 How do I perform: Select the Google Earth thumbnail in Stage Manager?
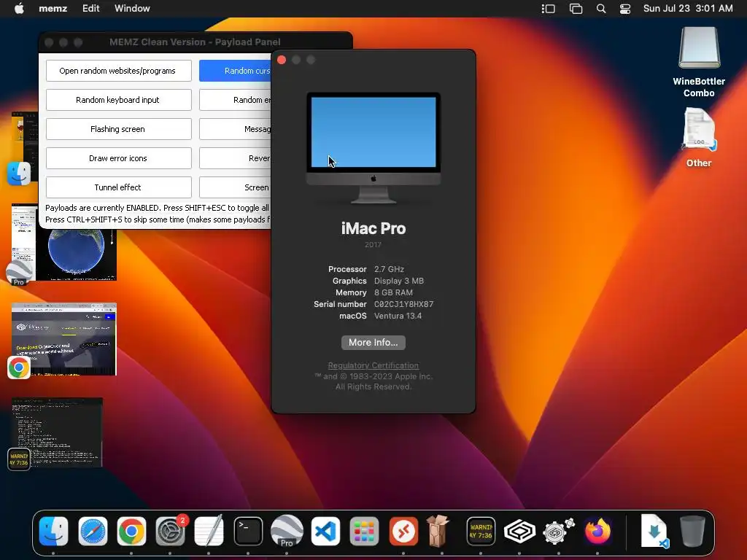point(76,254)
